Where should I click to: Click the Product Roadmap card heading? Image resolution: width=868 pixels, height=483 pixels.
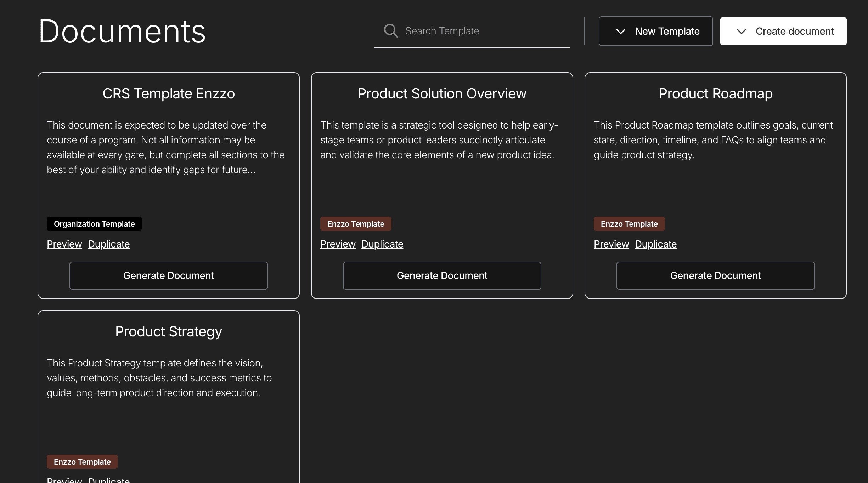[715, 93]
